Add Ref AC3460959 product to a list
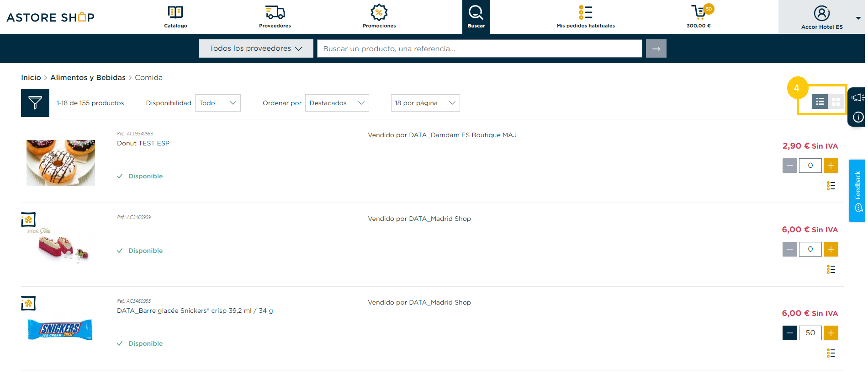 [831, 269]
